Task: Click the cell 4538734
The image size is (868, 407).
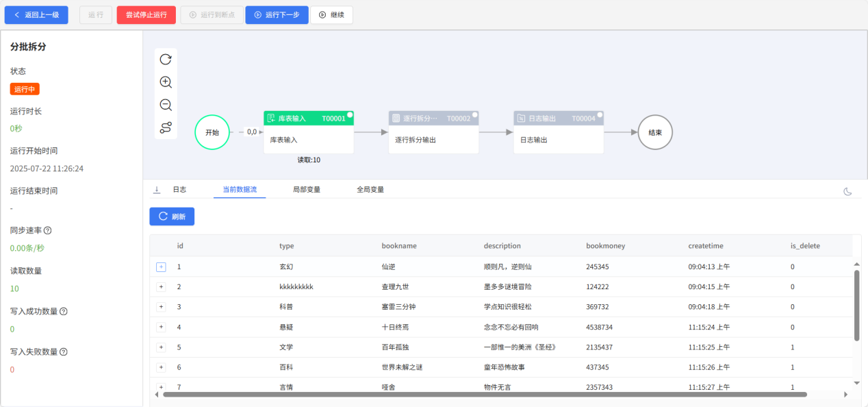Action: (x=600, y=327)
